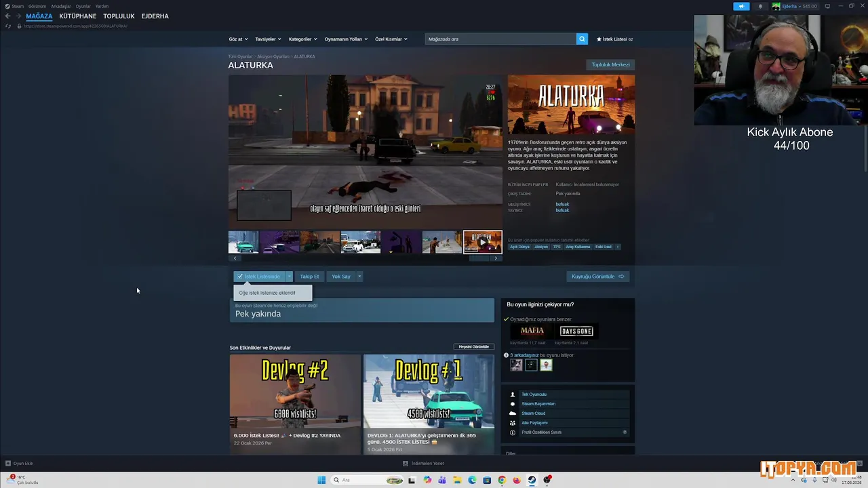Screen dimensions: 868x488
Task: Open the Arkadaşlar menu
Action: click(x=61, y=6)
